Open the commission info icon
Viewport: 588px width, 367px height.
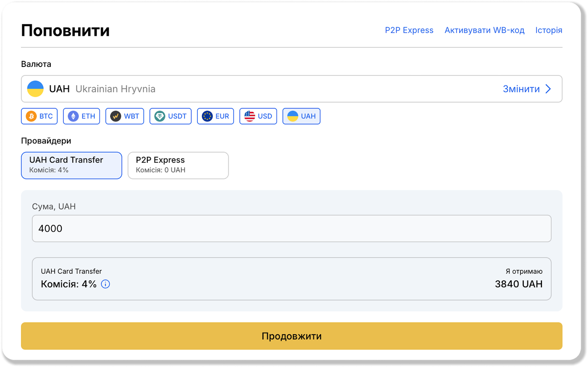point(105,284)
